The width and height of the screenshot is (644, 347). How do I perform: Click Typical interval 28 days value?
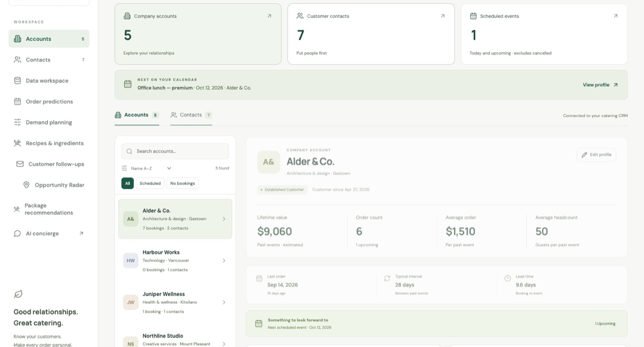tap(405, 285)
